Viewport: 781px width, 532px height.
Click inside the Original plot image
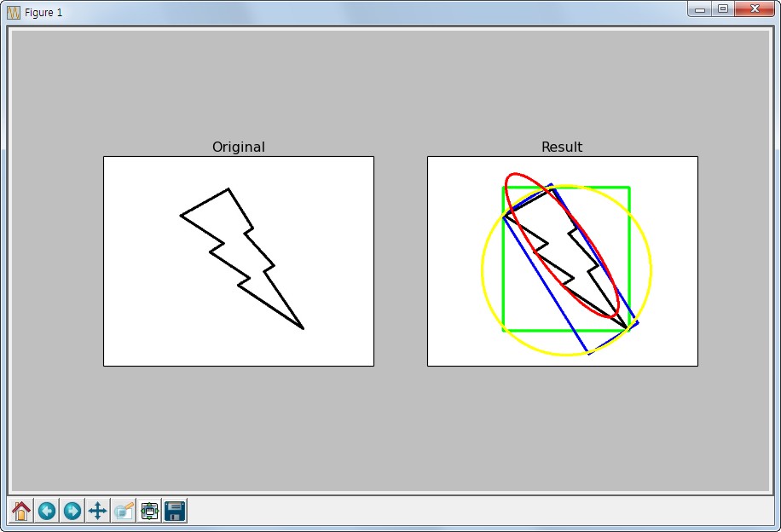click(x=239, y=262)
